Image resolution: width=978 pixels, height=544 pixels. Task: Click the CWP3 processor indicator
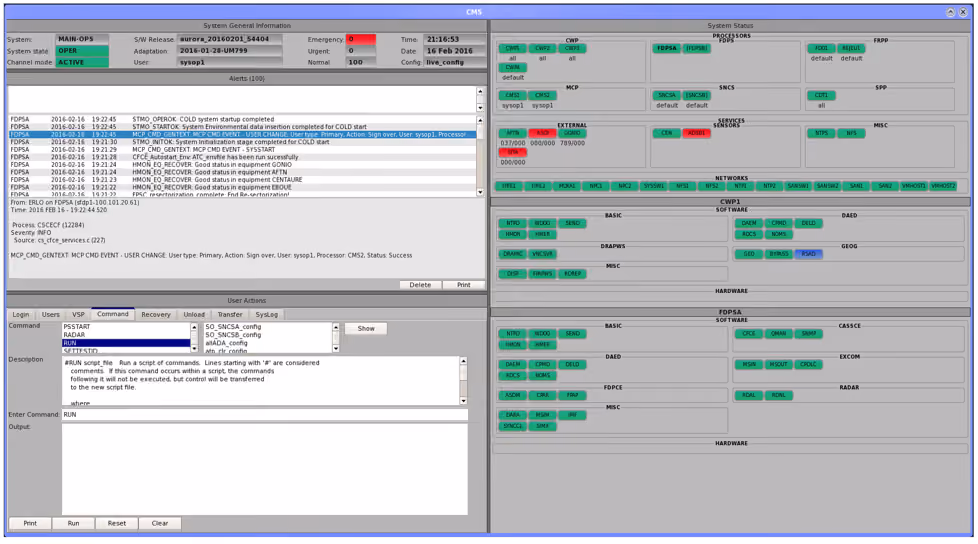click(x=572, y=48)
